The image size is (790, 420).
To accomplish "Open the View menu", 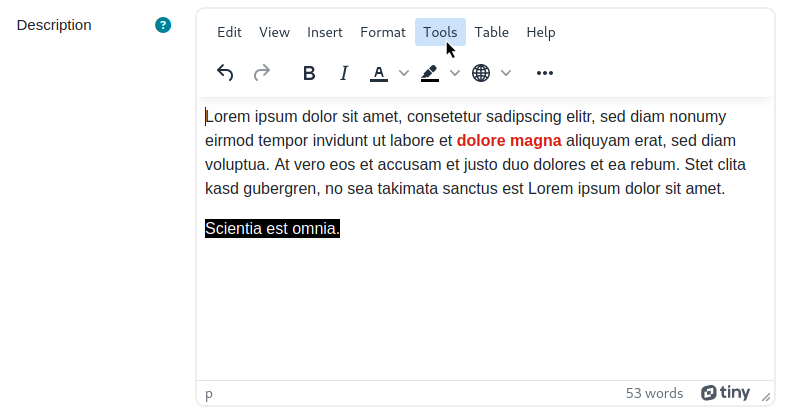I will point(274,32).
